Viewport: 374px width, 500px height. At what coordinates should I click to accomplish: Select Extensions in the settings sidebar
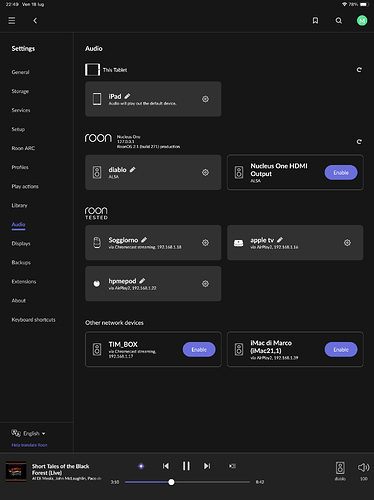click(x=24, y=282)
